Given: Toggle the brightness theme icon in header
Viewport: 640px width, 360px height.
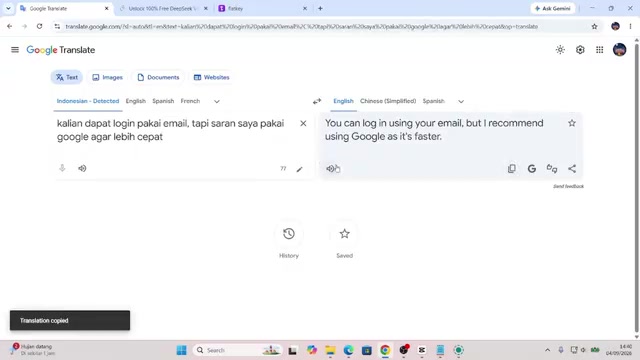Looking at the screenshot, I should coord(560,50).
